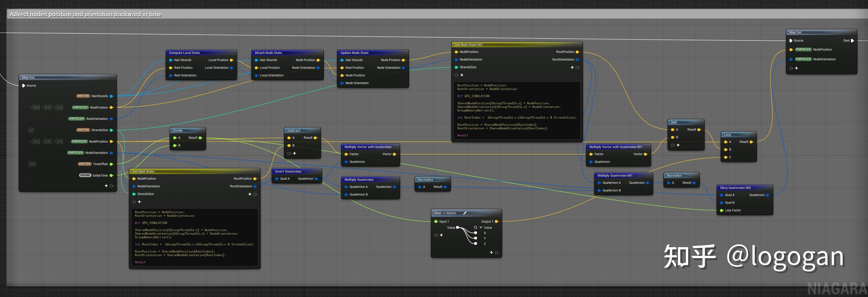Image resolution: width=868 pixels, height=297 pixels.
Task: Click the HairStrands output pin on Map Get
Action: 111,96
